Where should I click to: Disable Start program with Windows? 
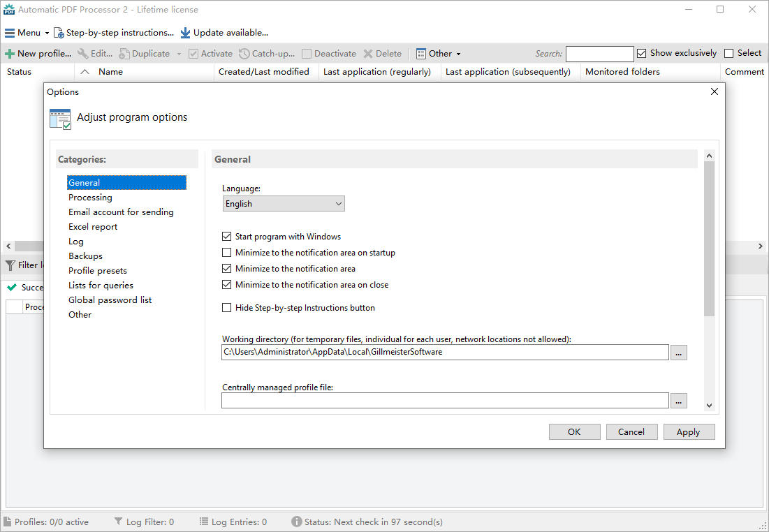click(226, 236)
